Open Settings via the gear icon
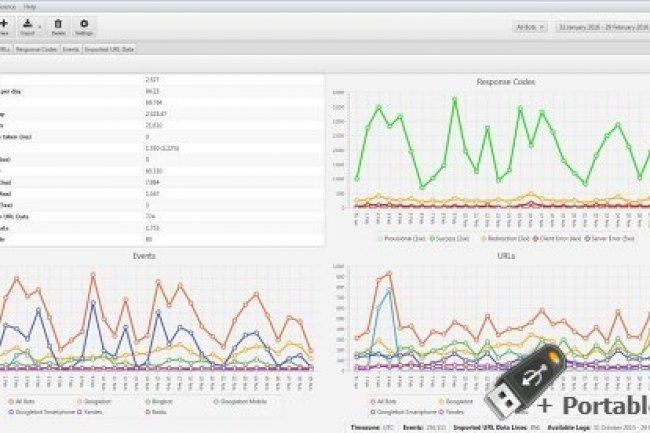Screen dimensions: 650x433 (x=84, y=21)
